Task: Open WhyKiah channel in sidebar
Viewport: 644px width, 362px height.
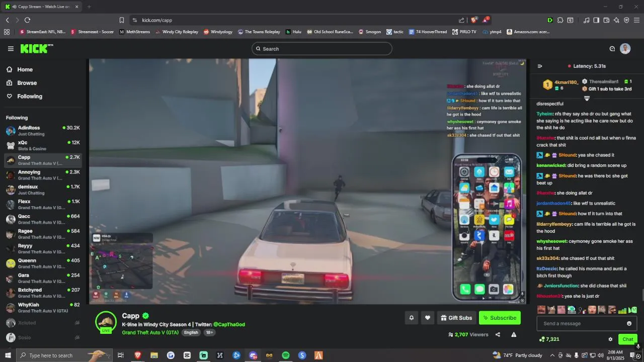Action: click(43, 308)
